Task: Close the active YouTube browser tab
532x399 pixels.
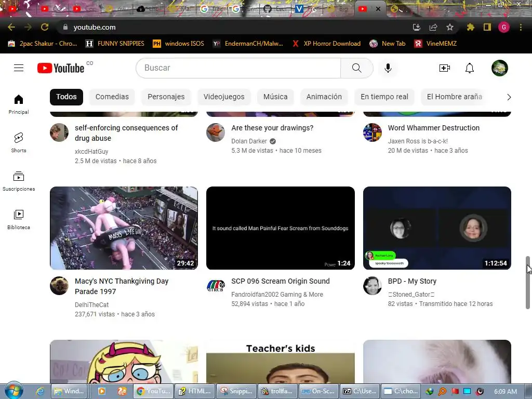Action: pyautogui.click(x=378, y=9)
